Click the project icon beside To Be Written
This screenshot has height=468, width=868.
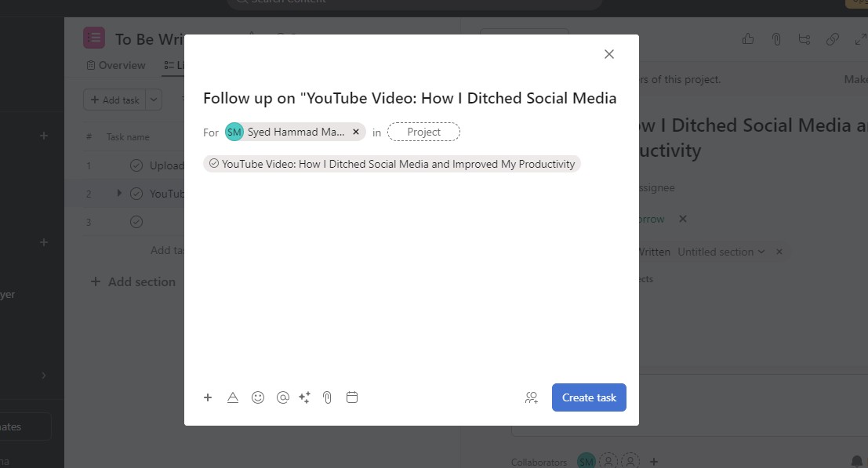pyautogui.click(x=94, y=38)
